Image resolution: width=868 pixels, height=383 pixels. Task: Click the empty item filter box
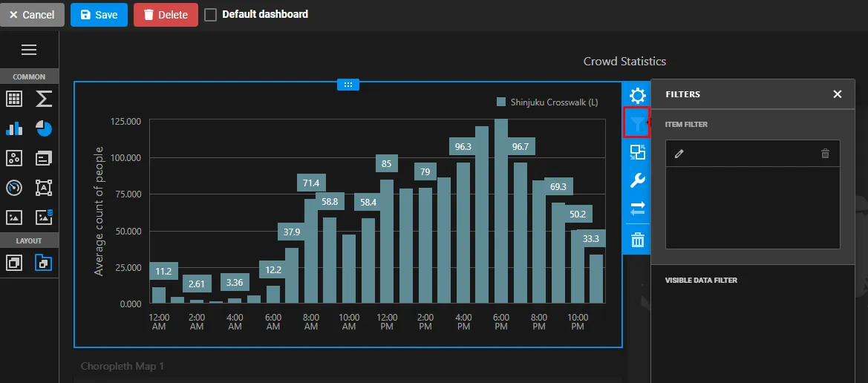point(752,208)
